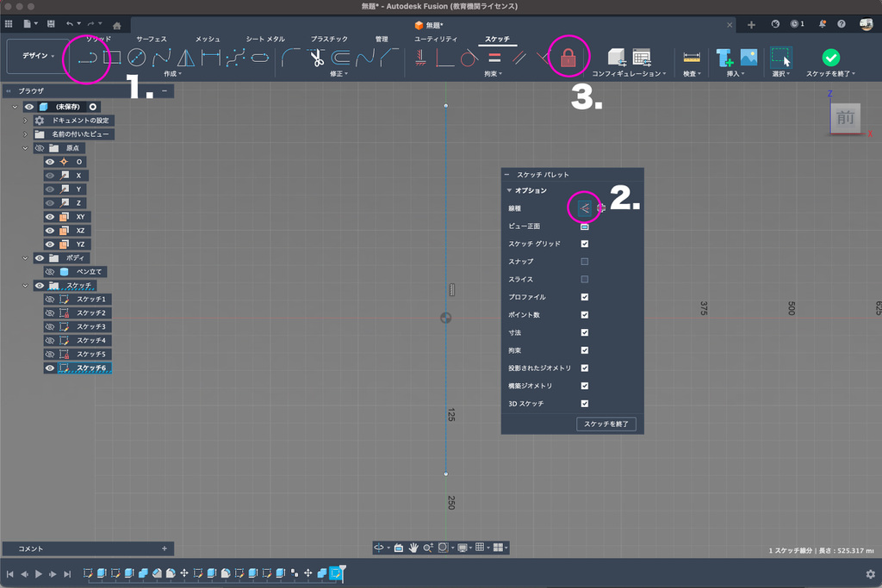This screenshot has height=588, width=882.
Task: Uncheck the スケッチ グリッド checkbox
Action: 585,244
